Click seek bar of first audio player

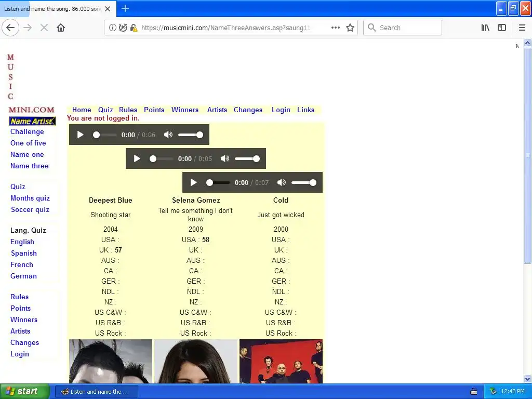(105, 135)
